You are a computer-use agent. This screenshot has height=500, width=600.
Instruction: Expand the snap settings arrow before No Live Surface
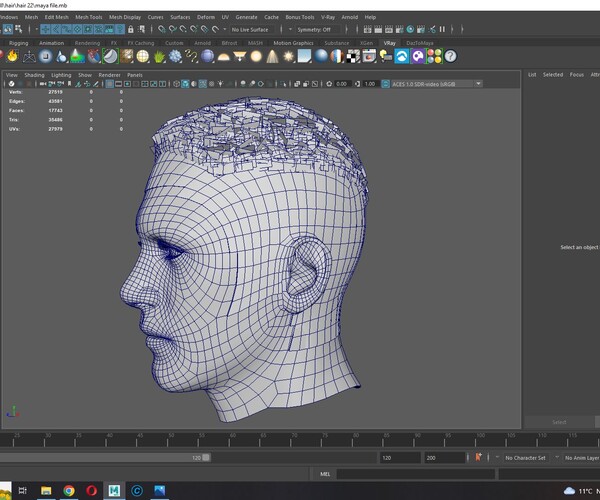[x=225, y=29]
